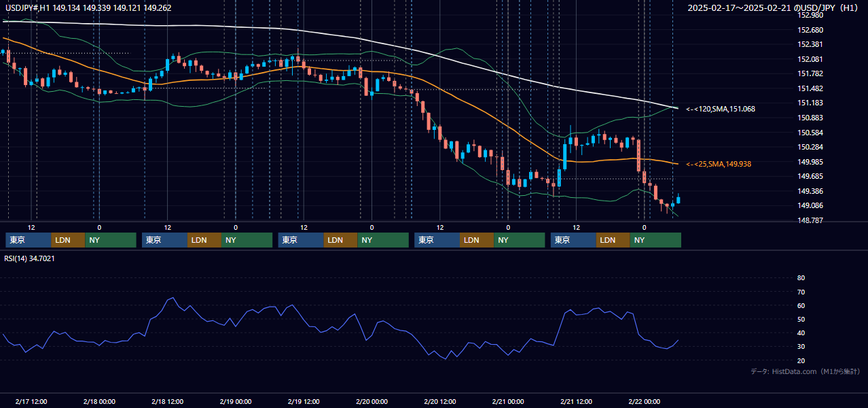Click RSI level 50 on axis
Image resolution: width=868 pixels, height=408 pixels.
801,319
